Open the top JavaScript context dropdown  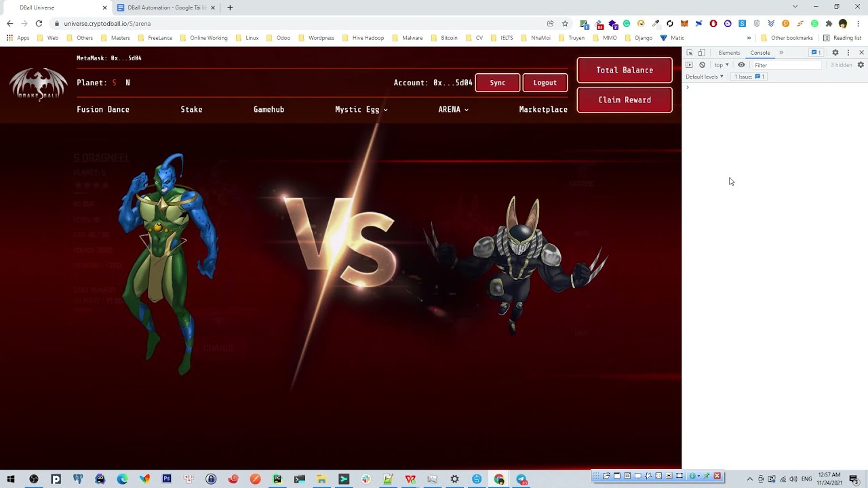pyautogui.click(x=722, y=65)
